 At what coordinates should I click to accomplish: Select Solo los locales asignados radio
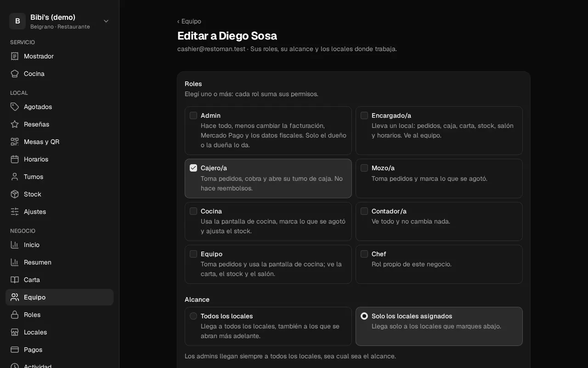(x=364, y=316)
